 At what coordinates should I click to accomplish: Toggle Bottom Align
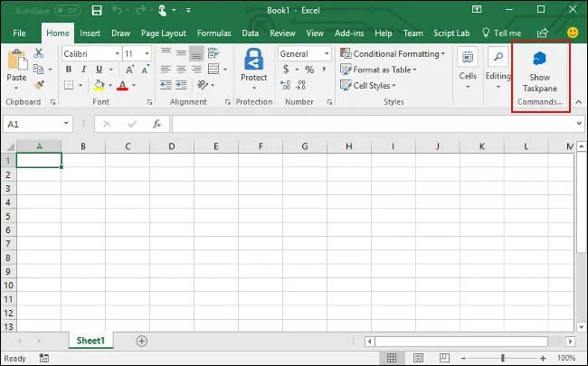(x=196, y=53)
